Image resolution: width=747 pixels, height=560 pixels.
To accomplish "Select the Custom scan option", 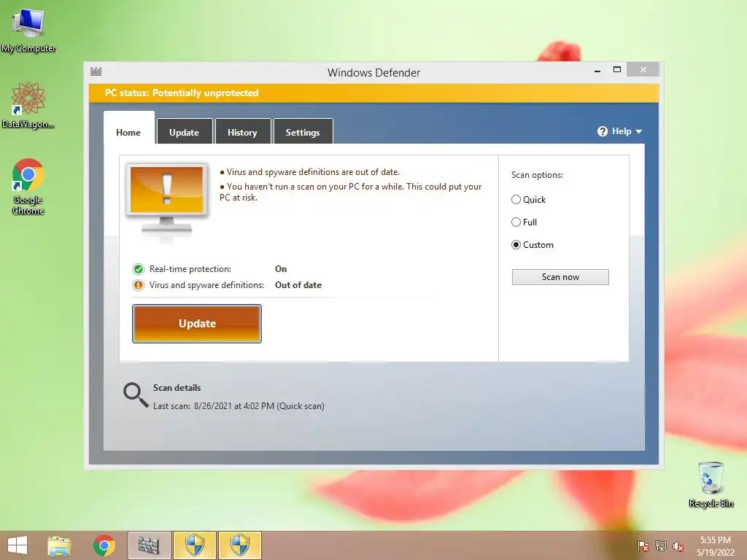I will pos(533,245).
